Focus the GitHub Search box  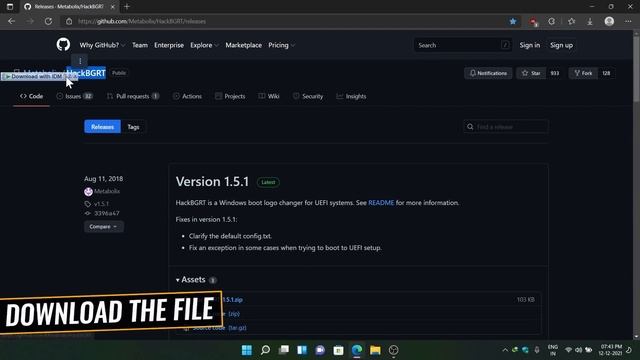[x=463, y=45]
